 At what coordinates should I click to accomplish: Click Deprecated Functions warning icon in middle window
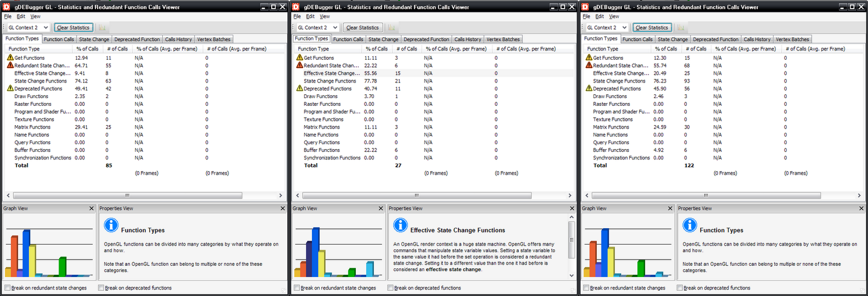299,88
